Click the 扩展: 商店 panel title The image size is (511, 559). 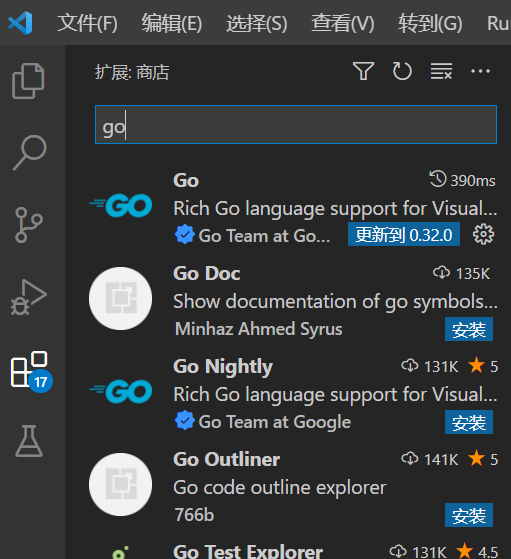132,72
